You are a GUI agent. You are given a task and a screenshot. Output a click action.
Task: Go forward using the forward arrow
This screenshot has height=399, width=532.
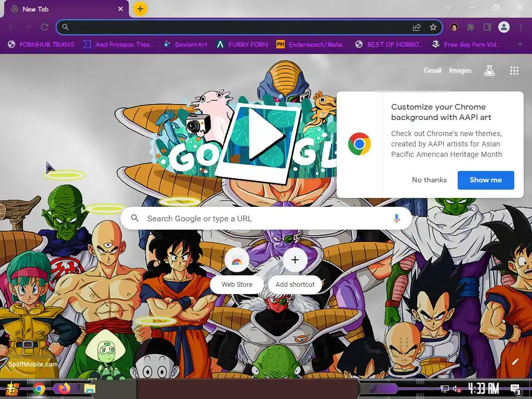click(28, 27)
